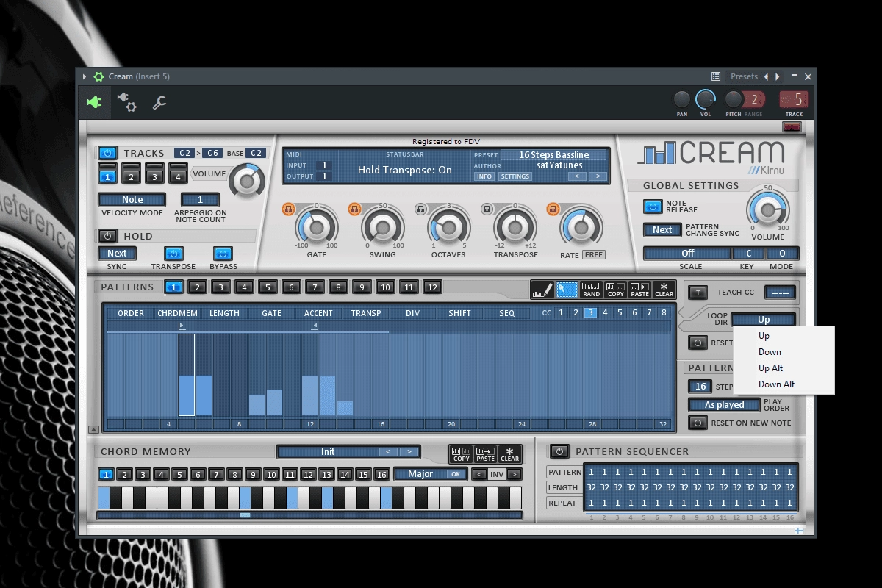Select chord memory slot 8

click(x=234, y=475)
